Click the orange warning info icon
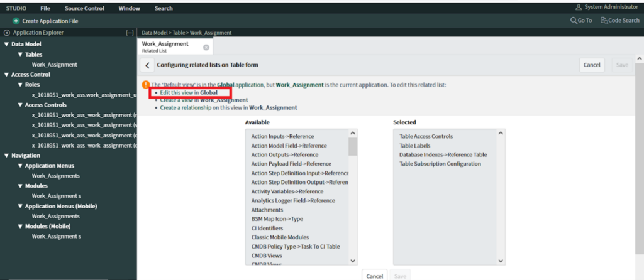644x280 pixels. tap(145, 84)
